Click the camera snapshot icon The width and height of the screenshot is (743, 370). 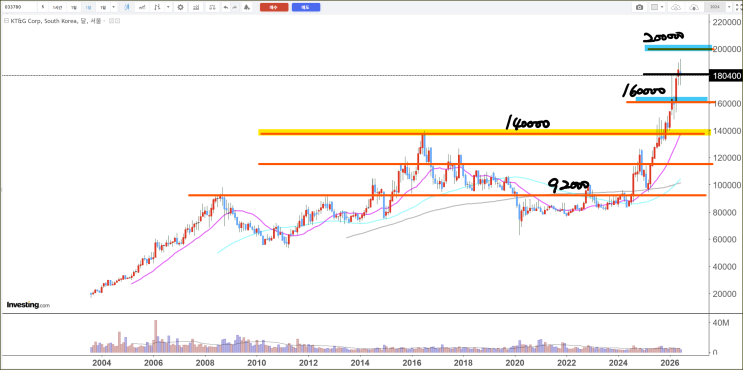tap(640, 7)
